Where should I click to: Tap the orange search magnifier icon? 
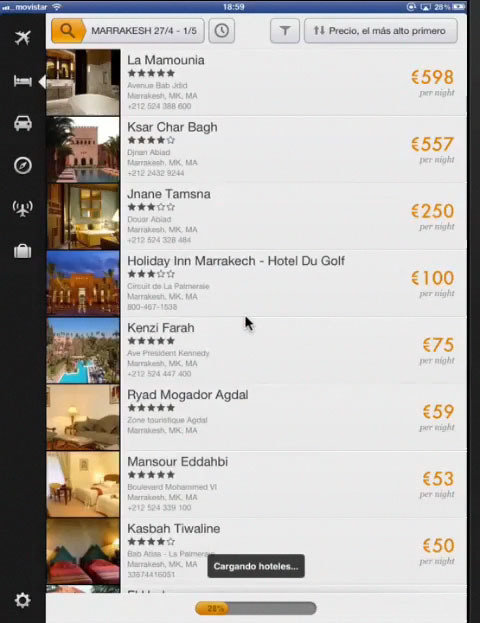(x=68, y=31)
